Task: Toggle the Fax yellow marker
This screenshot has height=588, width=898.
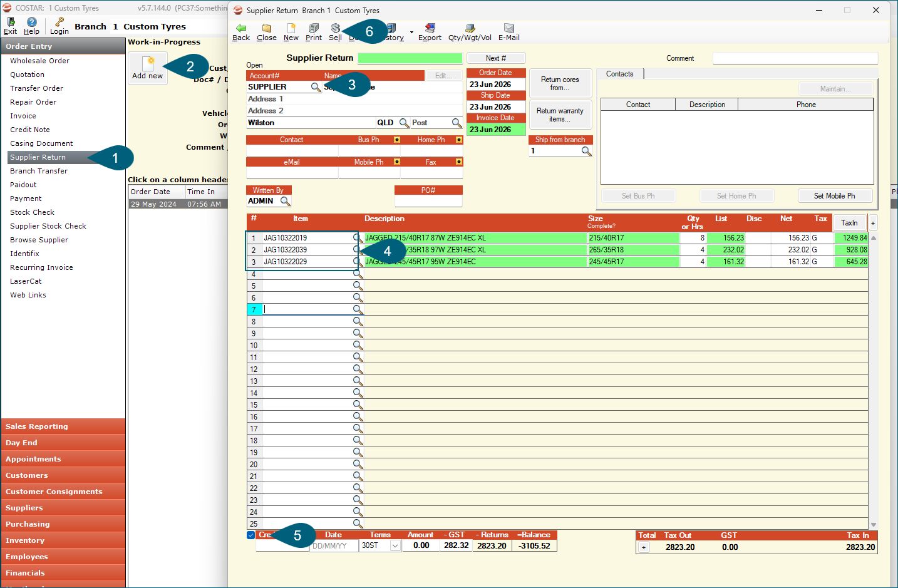Action: (x=459, y=162)
